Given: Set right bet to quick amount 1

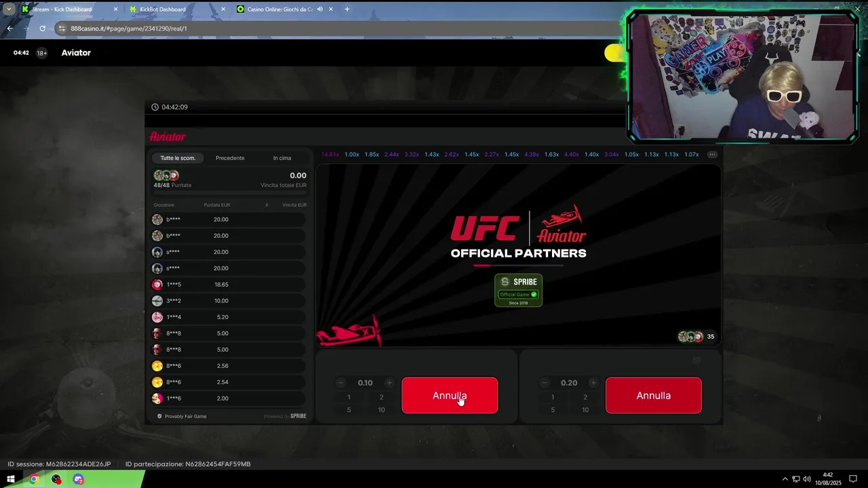Looking at the screenshot, I should (553, 397).
